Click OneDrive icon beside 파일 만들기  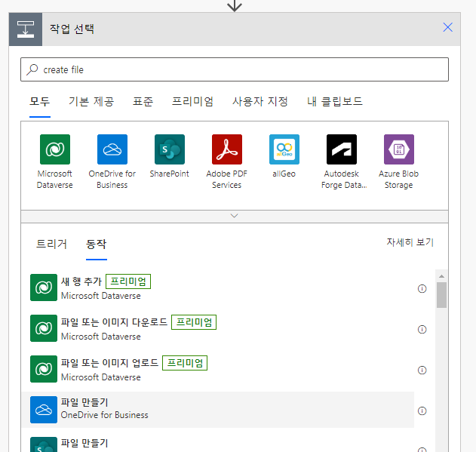point(44,410)
